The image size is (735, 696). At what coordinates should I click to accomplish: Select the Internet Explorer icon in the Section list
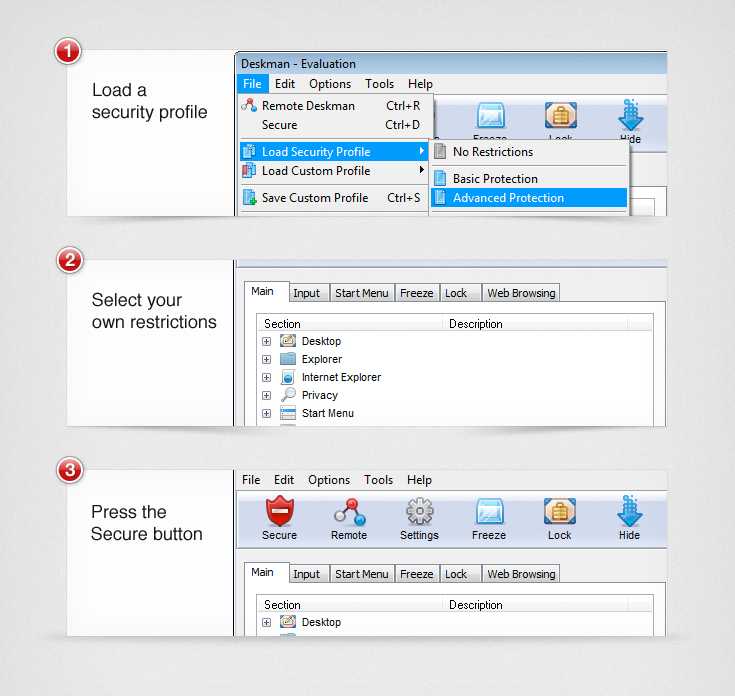[288, 377]
